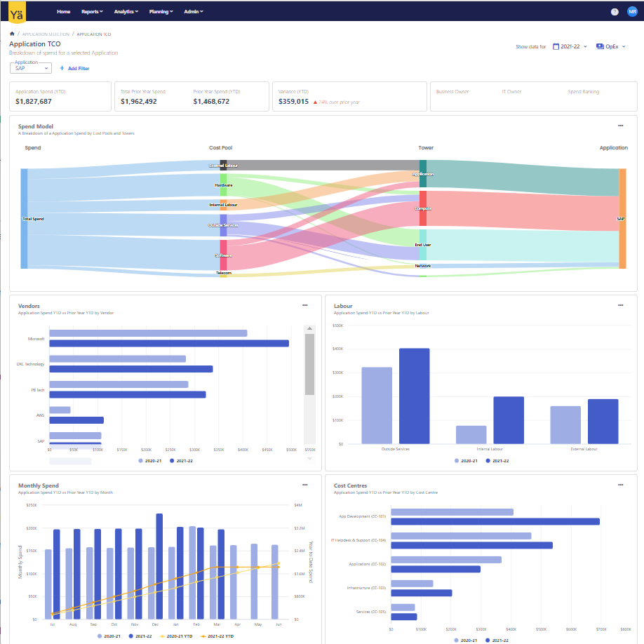This screenshot has height=644, width=644.
Task: Open Monthly Spend ellipsis menu
Action: 304,485
